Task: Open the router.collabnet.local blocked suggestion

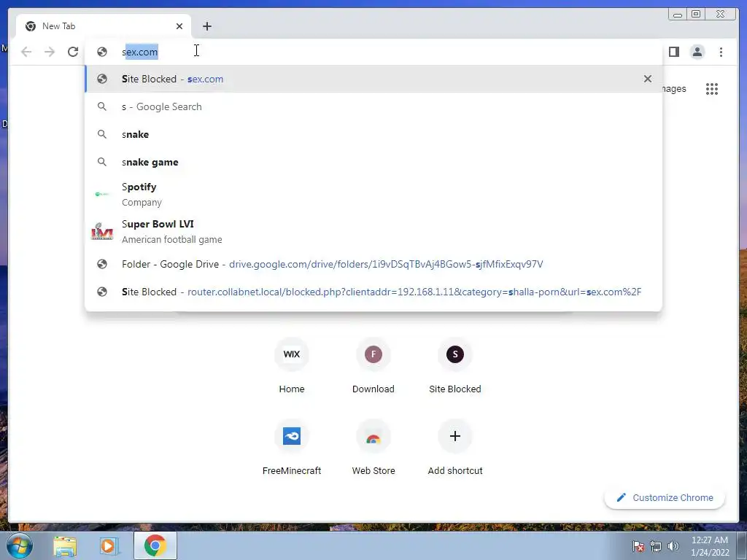Action: click(x=373, y=292)
